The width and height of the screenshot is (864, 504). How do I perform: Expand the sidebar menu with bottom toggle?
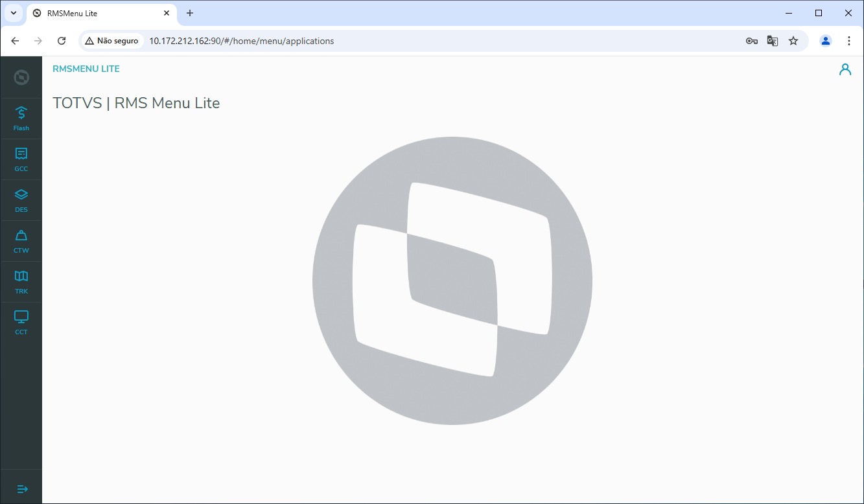(22, 488)
